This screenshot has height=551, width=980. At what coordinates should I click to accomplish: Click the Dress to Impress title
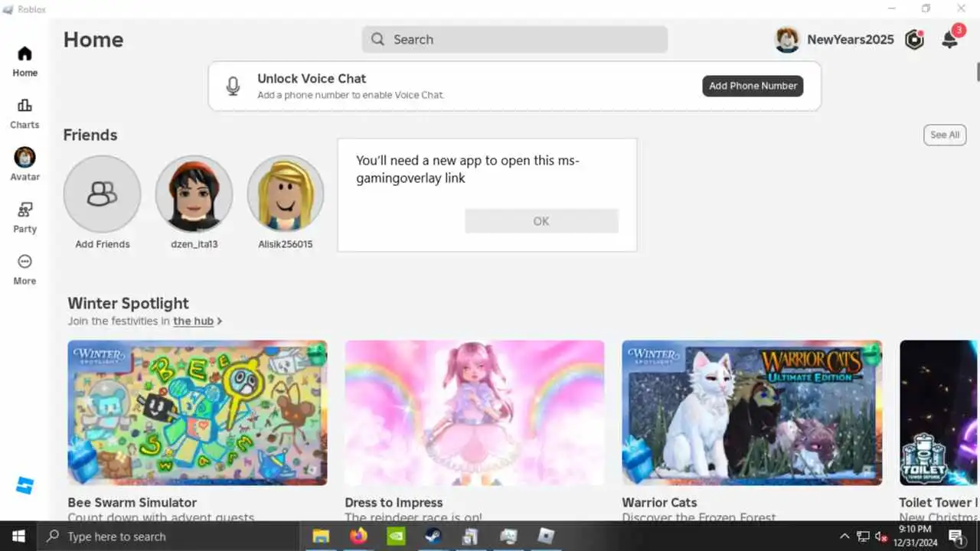click(x=394, y=503)
